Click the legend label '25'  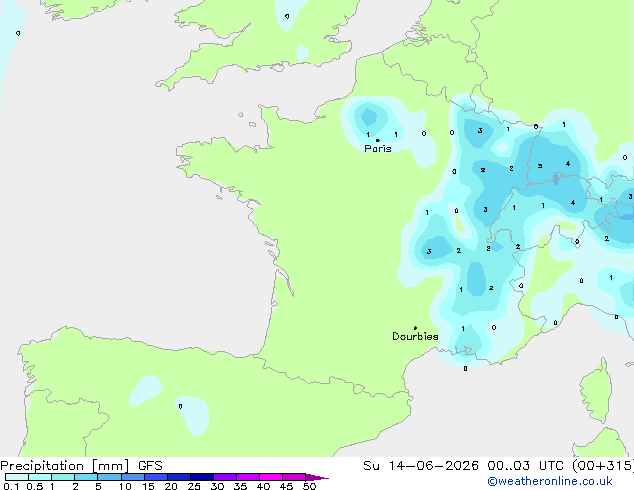coord(194,486)
